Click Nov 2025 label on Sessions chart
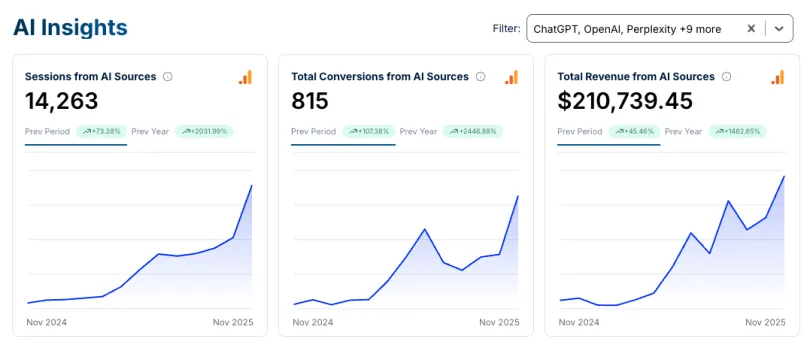The image size is (810, 360). tap(233, 322)
